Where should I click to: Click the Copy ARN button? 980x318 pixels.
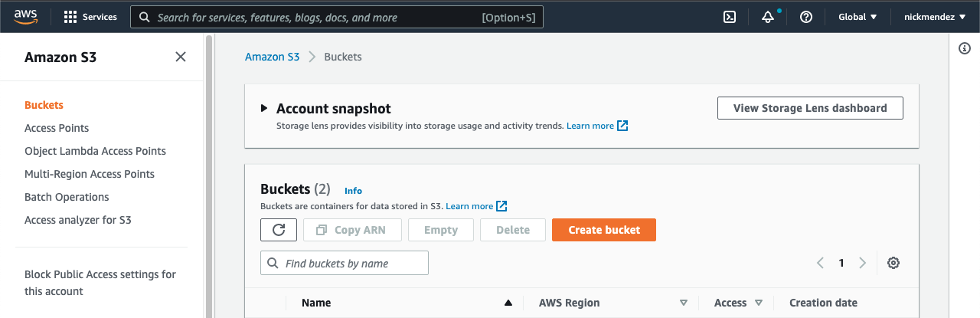click(351, 230)
